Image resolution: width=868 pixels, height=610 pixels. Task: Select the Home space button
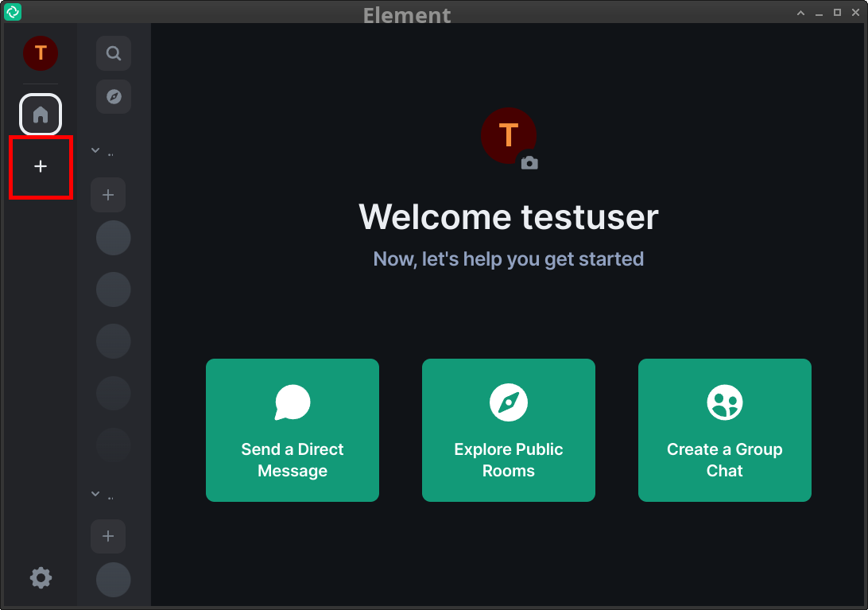coord(41,115)
